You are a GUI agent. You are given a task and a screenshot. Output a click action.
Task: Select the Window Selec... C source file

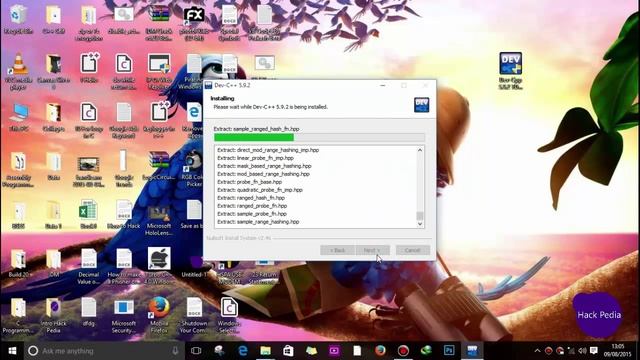(x=229, y=315)
